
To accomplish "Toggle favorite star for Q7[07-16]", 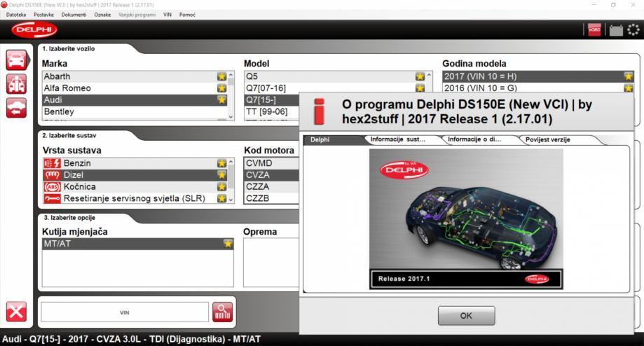I will [x=420, y=88].
